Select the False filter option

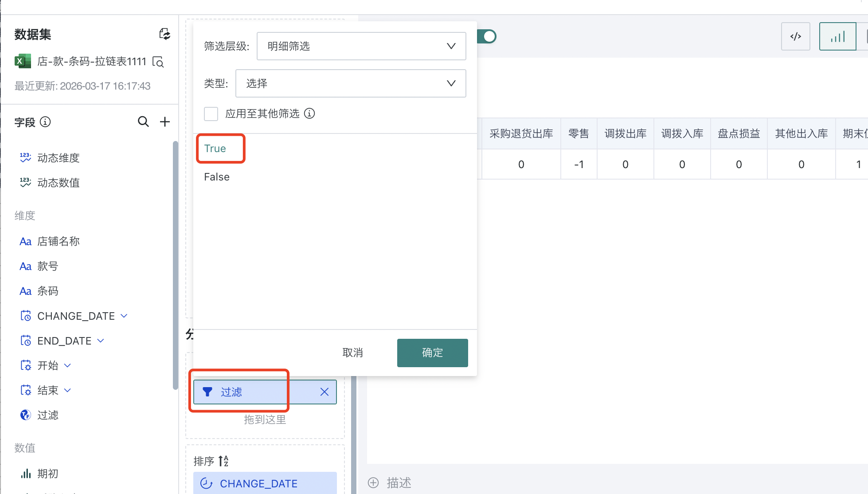217,177
